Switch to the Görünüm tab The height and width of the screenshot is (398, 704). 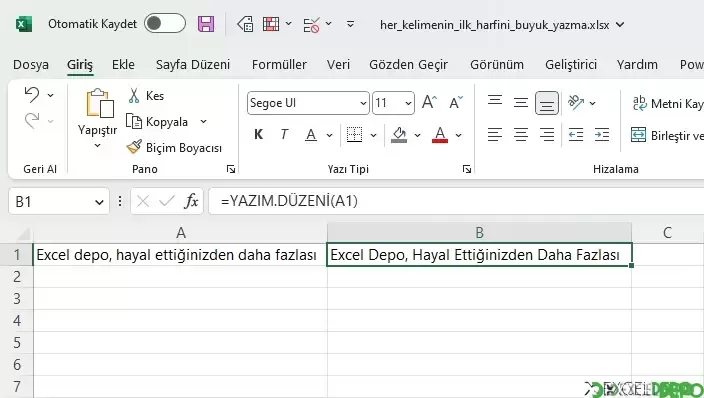click(497, 65)
